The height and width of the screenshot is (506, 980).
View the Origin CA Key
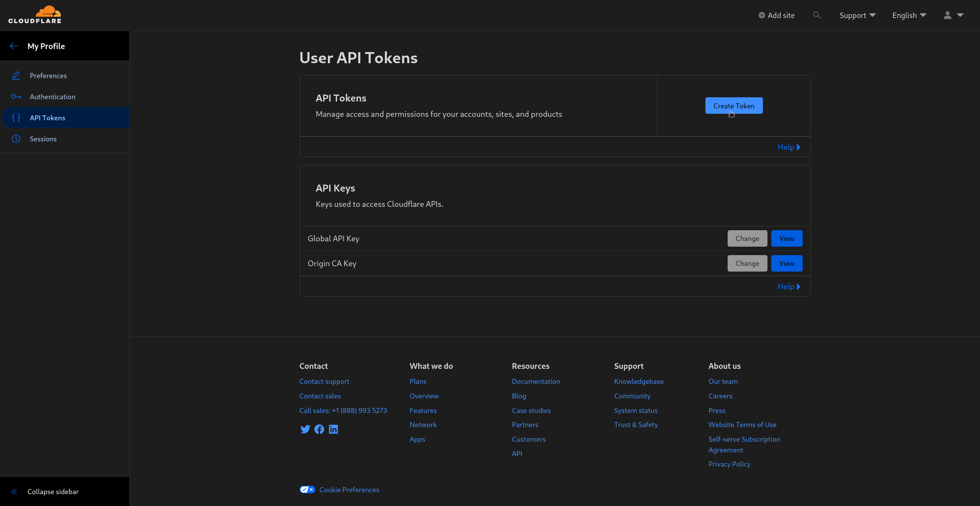pos(787,263)
